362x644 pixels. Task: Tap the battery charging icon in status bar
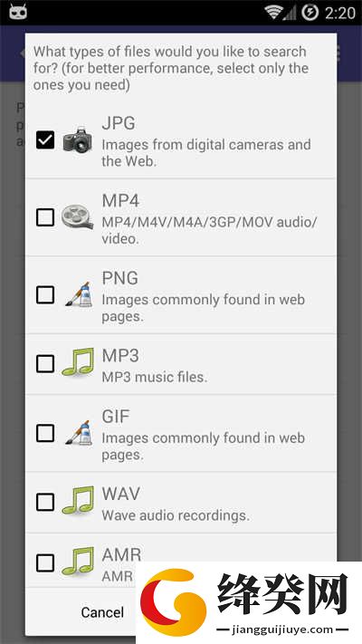tap(310, 13)
